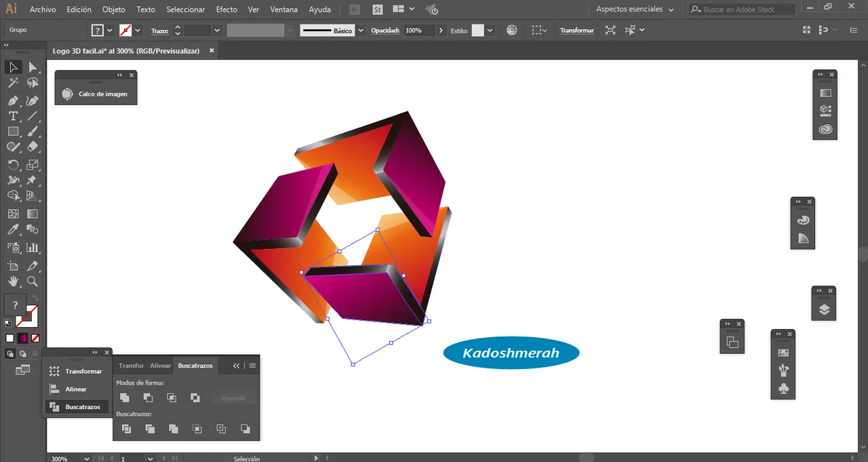
Task: Expand the stroke weight dropdown
Action: pos(217,31)
